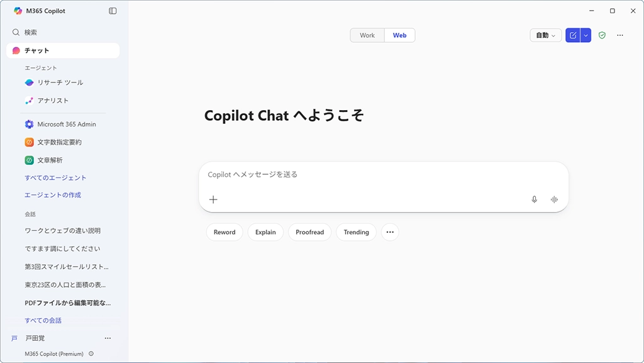The height and width of the screenshot is (363, 644).
Task: Start a new chat with the compose icon
Action: pos(572,35)
